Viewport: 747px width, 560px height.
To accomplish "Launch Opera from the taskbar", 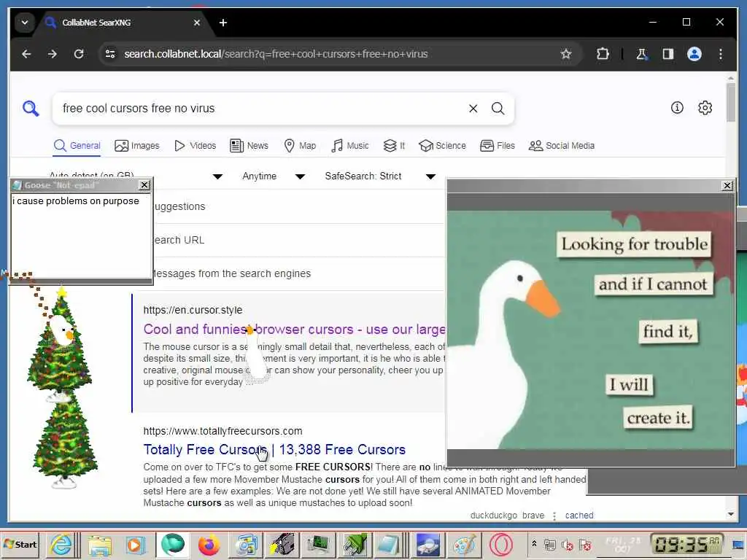I will click(500, 544).
